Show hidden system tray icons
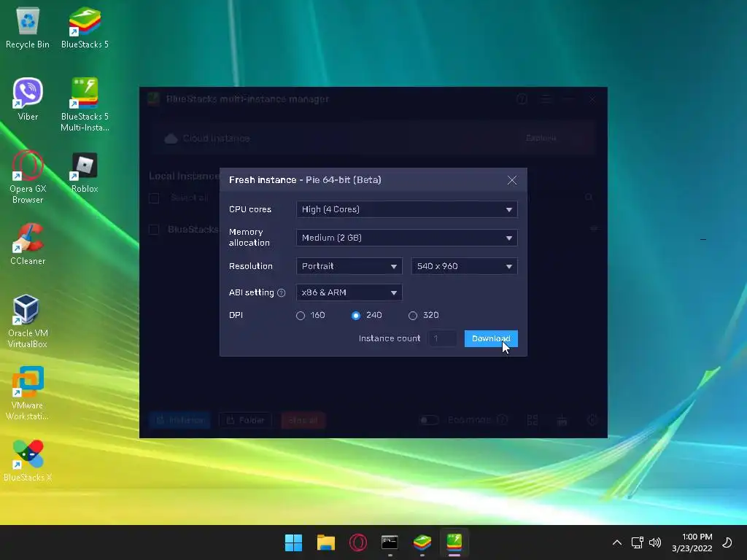 coord(616,542)
